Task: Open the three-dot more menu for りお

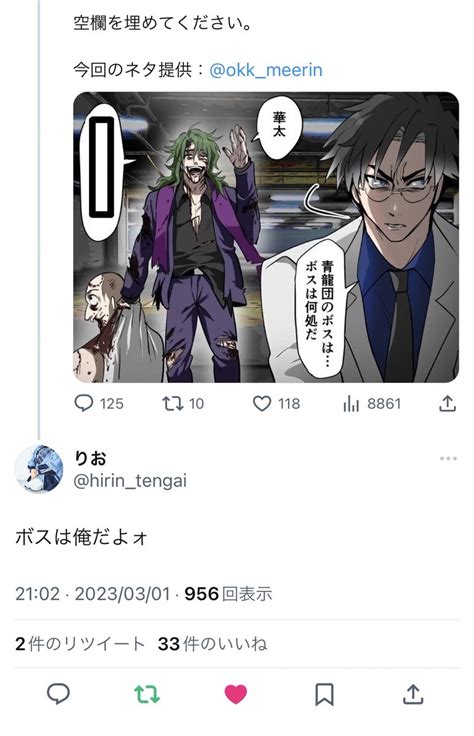Action: click(448, 458)
